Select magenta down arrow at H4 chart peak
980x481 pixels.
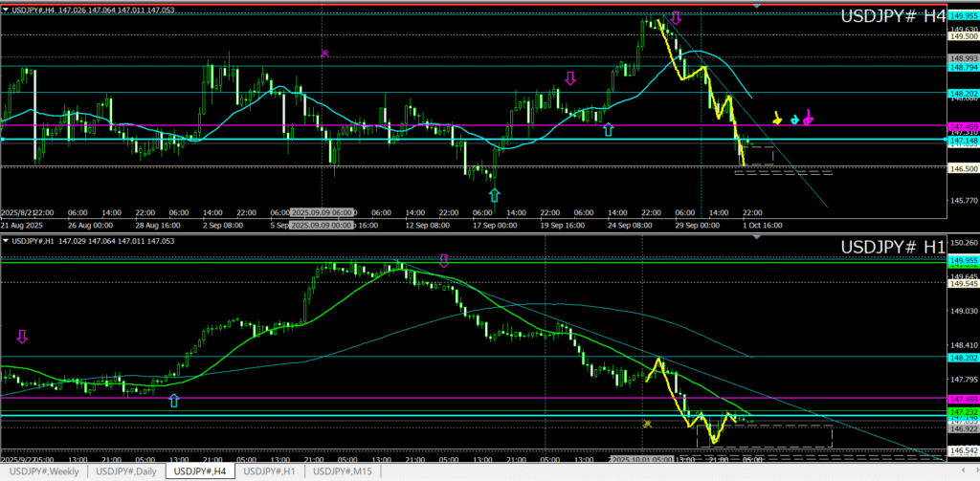[677, 18]
